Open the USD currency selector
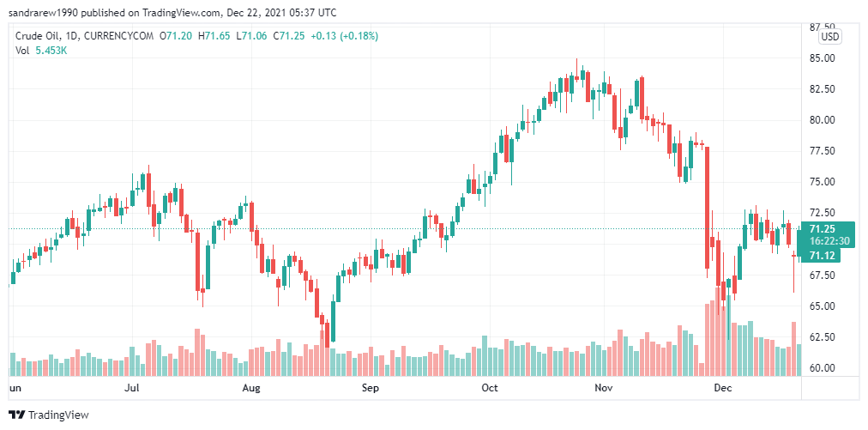 click(829, 37)
